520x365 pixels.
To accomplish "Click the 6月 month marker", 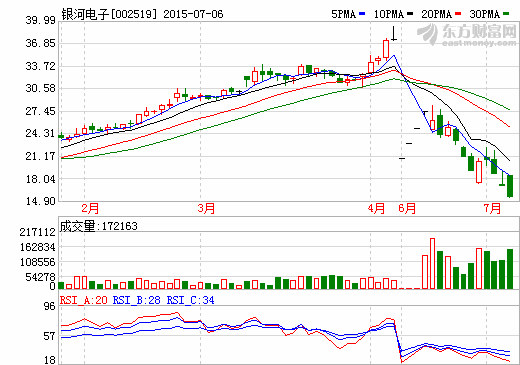I will tap(407, 208).
